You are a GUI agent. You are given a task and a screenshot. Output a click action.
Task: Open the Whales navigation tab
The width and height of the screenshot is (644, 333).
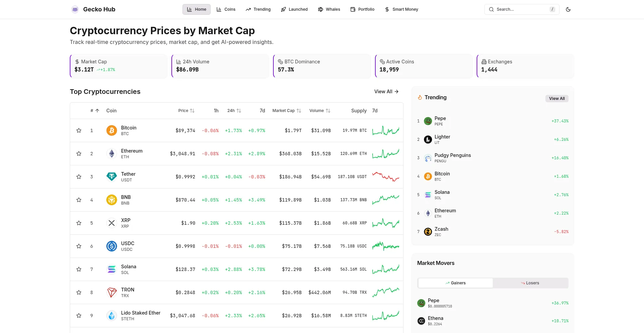(329, 9)
